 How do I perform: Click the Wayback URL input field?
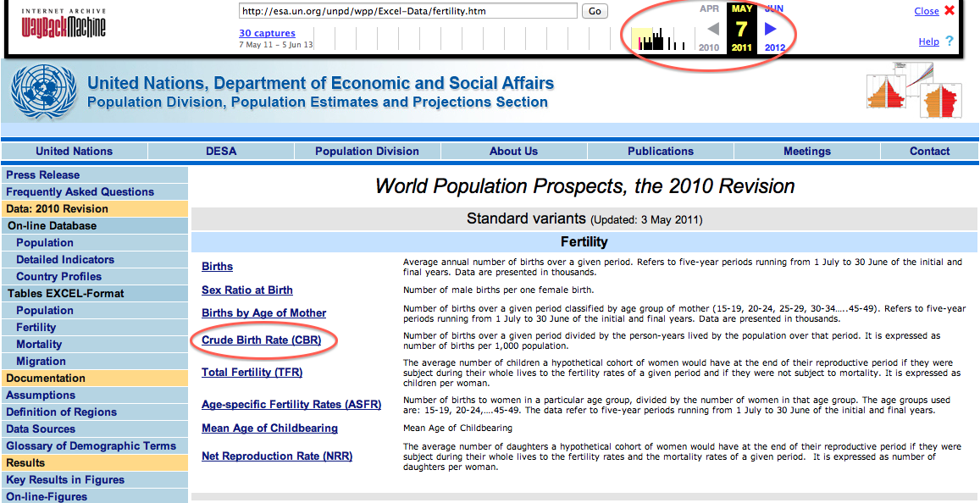(x=408, y=11)
